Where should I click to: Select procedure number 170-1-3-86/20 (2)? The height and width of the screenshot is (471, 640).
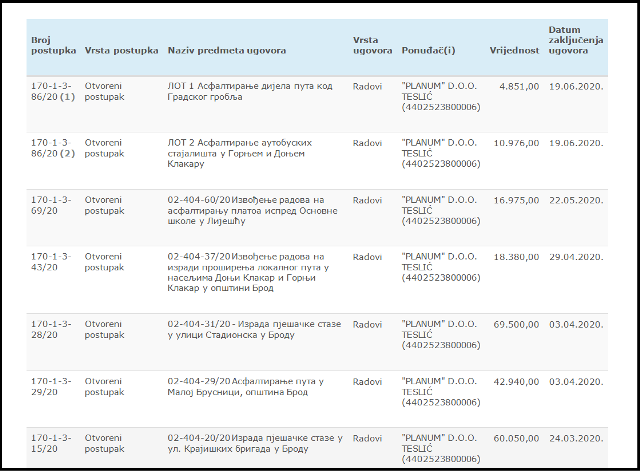[x=53, y=148]
